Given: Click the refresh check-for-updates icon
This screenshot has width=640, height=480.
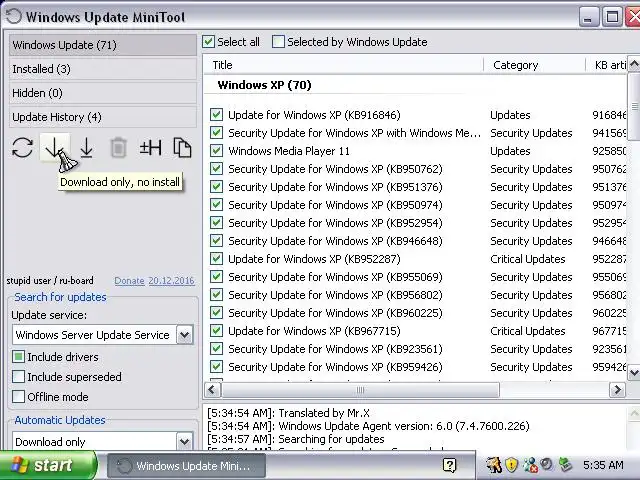Looking at the screenshot, I should (22, 148).
